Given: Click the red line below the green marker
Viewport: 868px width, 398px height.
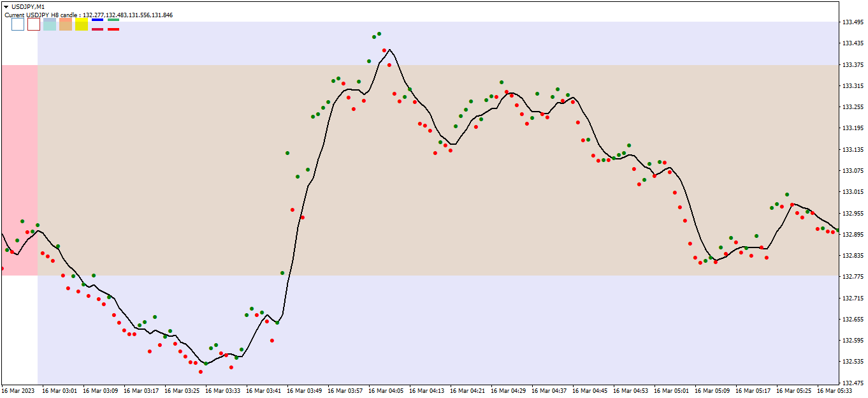Looking at the screenshot, I should pyautogui.click(x=113, y=29).
